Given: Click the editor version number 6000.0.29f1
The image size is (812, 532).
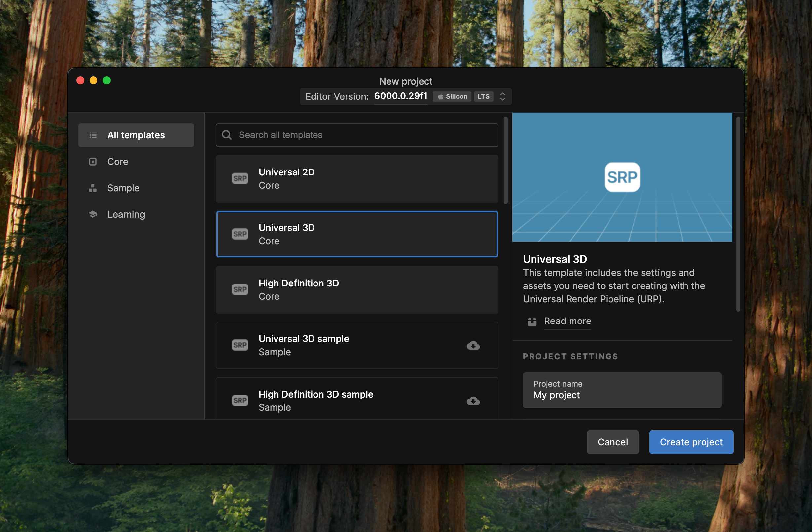Looking at the screenshot, I should click(x=400, y=96).
